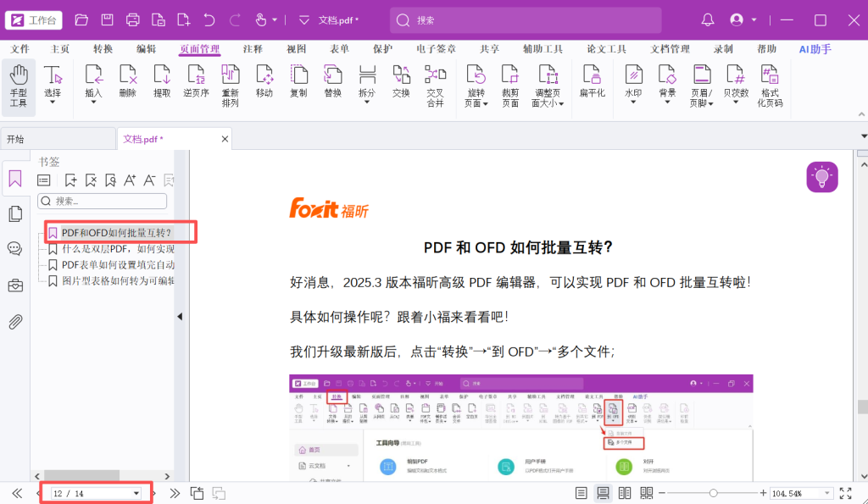Click the lightbulb AI assistant button
The height and width of the screenshot is (504, 868).
[821, 177]
